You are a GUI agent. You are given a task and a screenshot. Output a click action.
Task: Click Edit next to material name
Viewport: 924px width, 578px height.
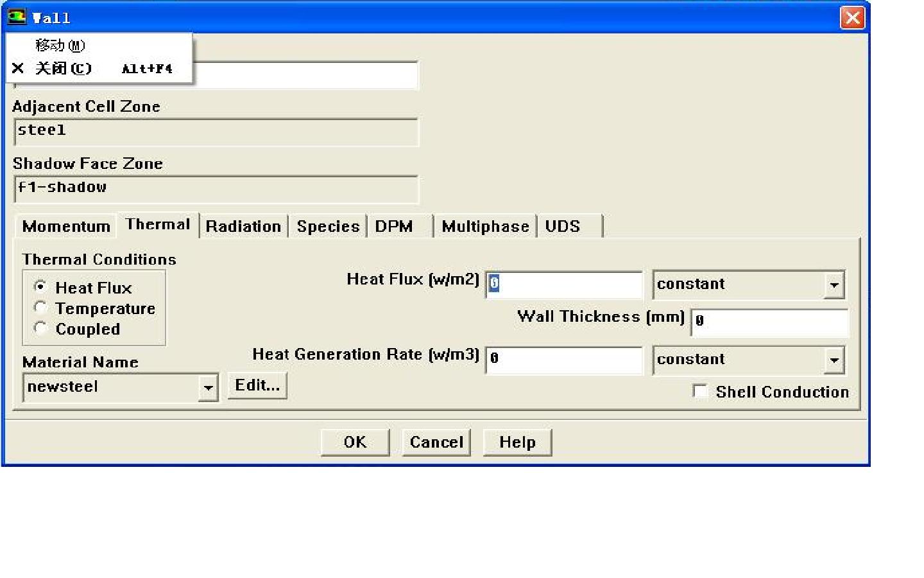click(257, 385)
